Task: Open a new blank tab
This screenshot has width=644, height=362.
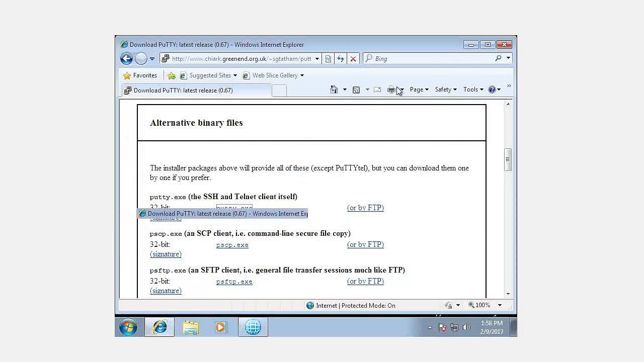Action: click(x=279, y=90)
